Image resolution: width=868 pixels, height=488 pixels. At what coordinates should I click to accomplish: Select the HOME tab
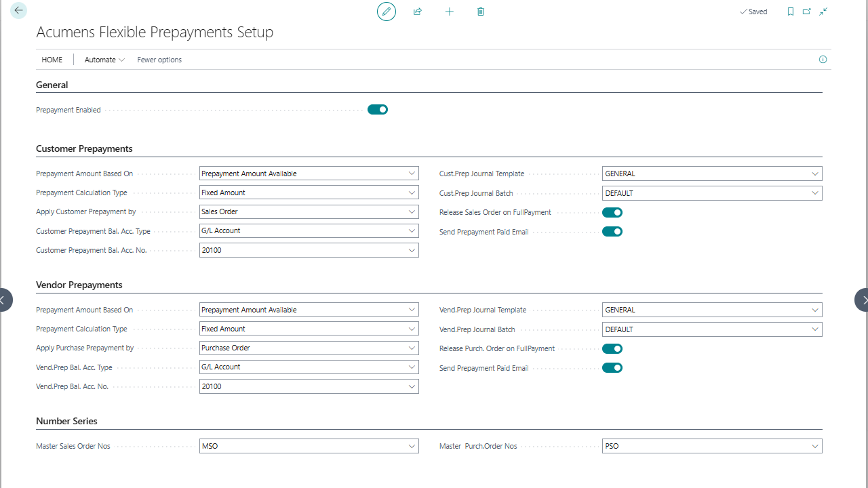tap(52, 60)
